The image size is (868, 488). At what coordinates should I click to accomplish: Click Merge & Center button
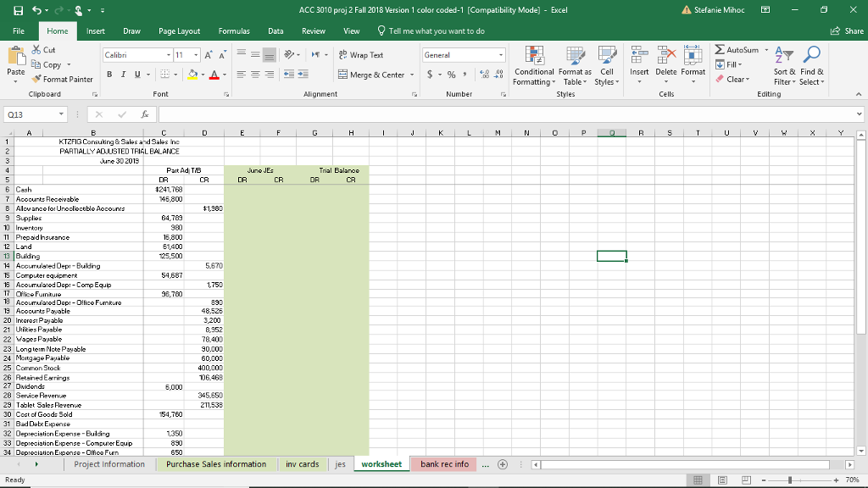coord(372,75)
